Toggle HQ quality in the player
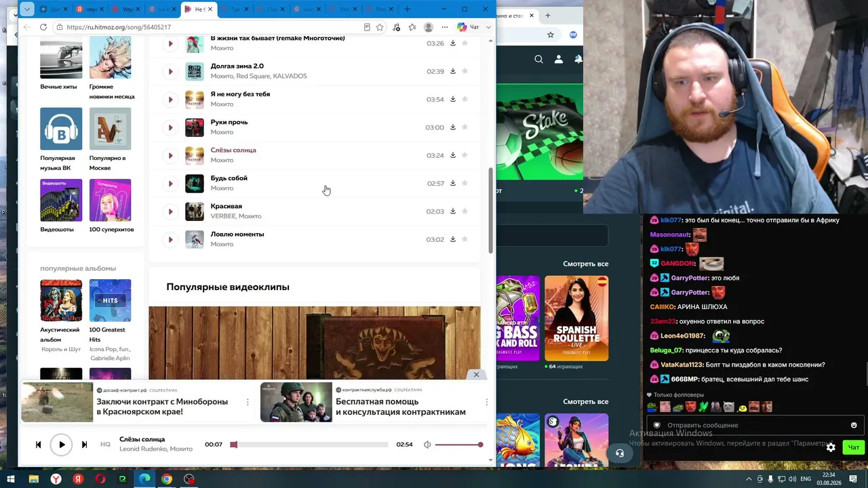Screen dimensions: 868x488 click(x=105, y=445)
